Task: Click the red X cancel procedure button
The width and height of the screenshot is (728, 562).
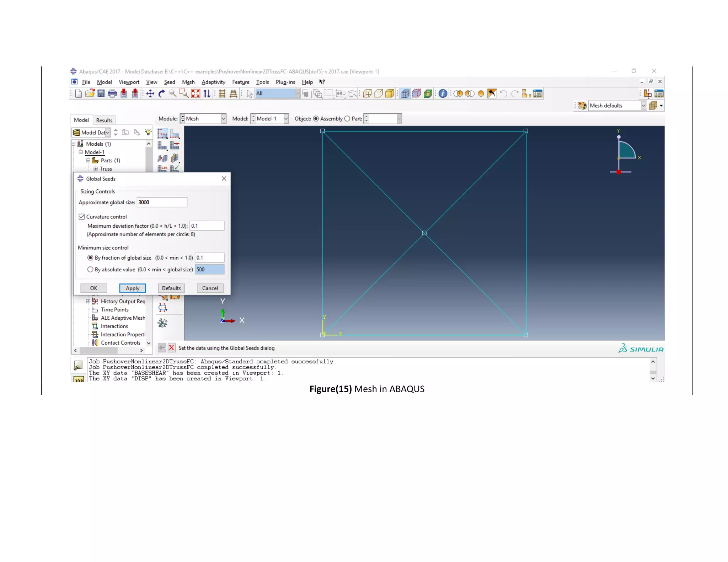Action: [x=172, y=348]
